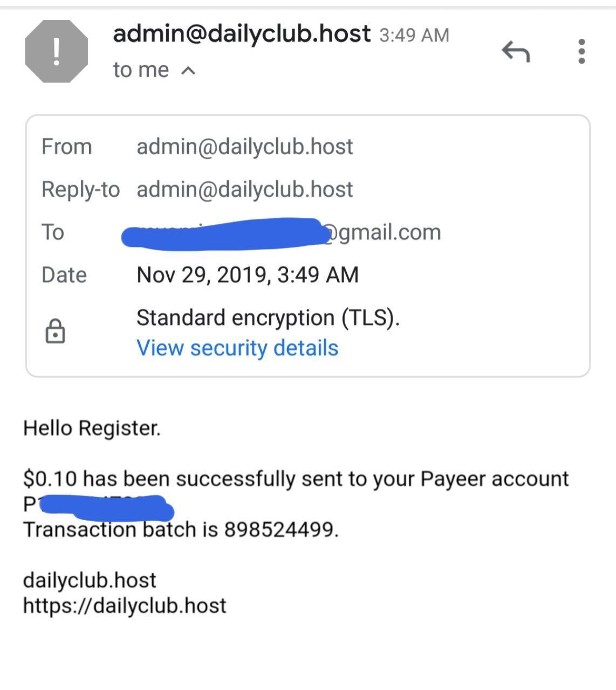Collapse details with the 'to me' chevron
Screen dimensions: 616x690
tap(188, 71)
